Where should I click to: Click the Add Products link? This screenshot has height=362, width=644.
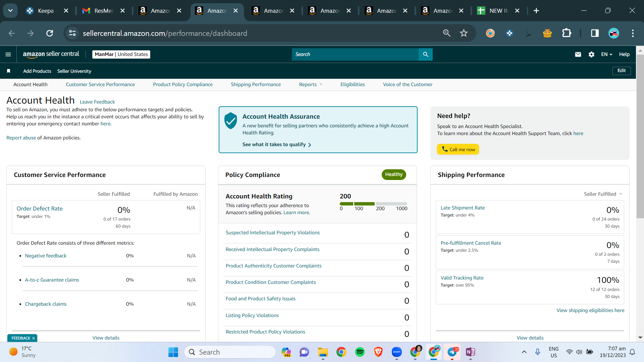(x=37, y=71)
